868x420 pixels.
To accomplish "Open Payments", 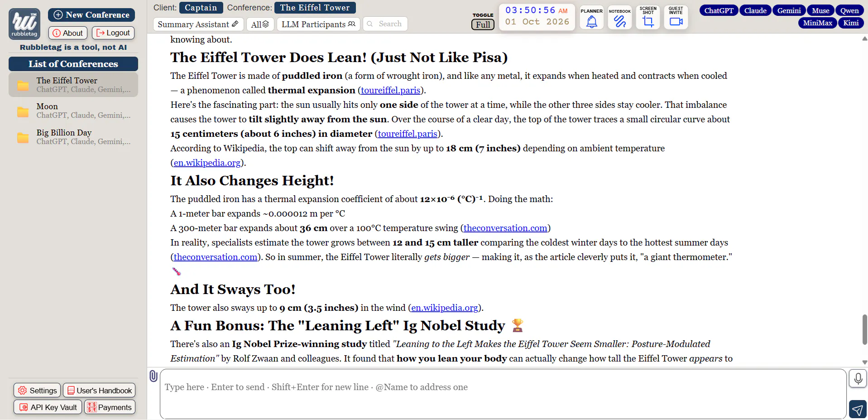I will (110, 407).
